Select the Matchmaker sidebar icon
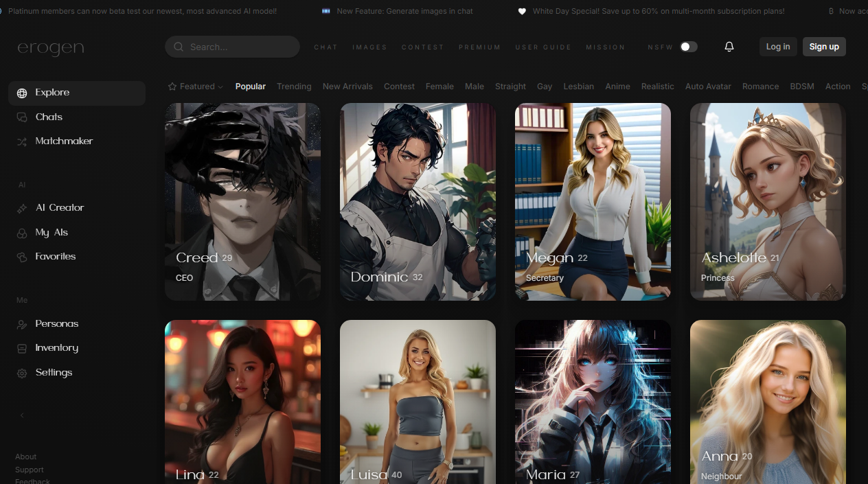Screen dimensions: 868x484 [x=22, y=141]
